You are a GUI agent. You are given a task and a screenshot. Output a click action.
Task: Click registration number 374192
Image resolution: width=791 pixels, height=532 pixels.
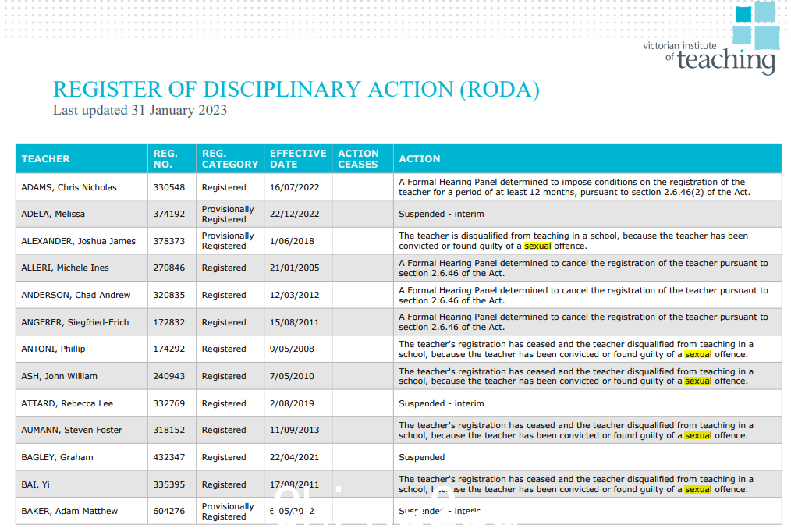[169, 214]
